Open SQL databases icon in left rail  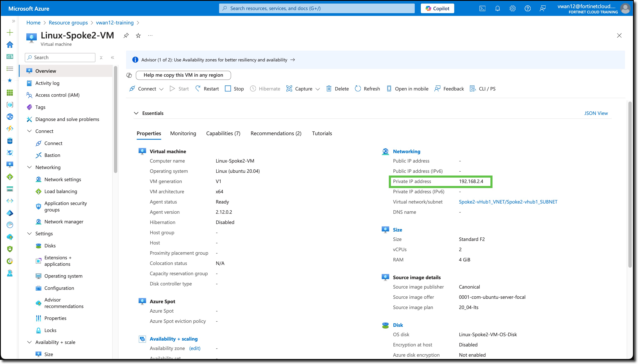(10, 141)
